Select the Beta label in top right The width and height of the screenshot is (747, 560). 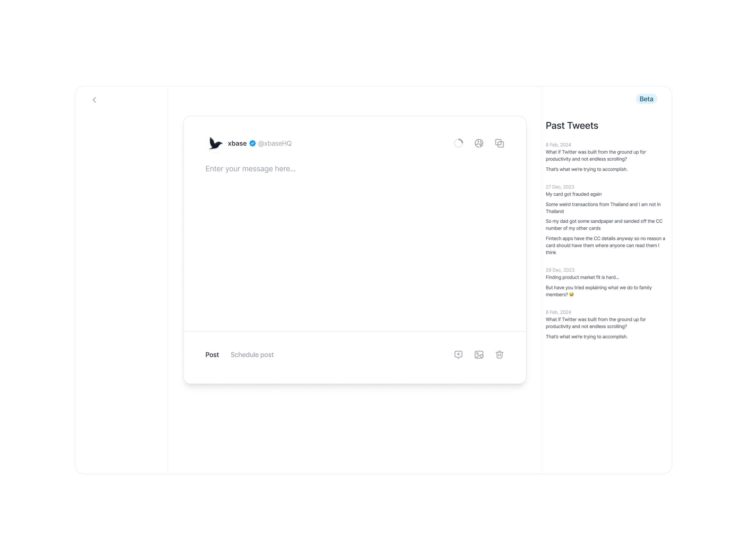646,99
